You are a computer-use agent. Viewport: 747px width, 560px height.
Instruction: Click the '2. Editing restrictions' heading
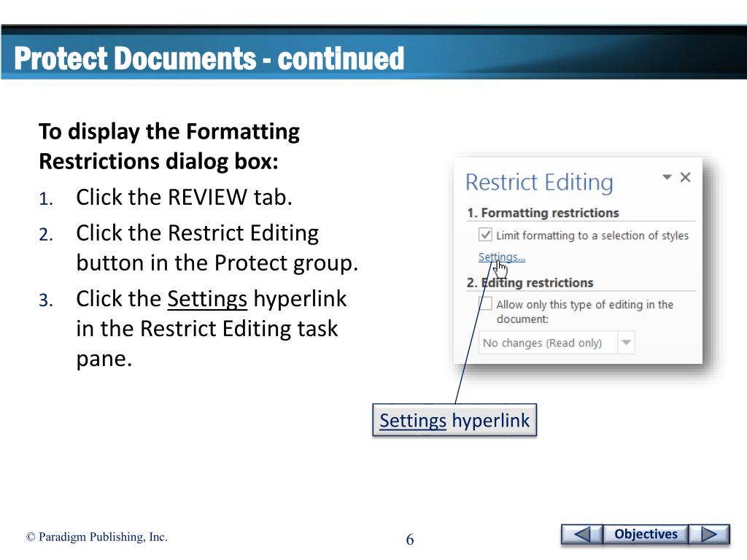click(x=530, y=283)
